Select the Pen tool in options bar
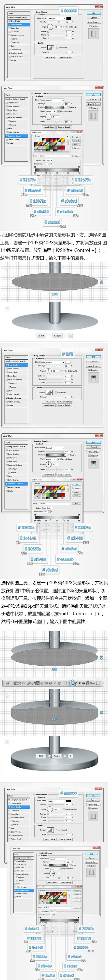108x980 pixels. 29,683
